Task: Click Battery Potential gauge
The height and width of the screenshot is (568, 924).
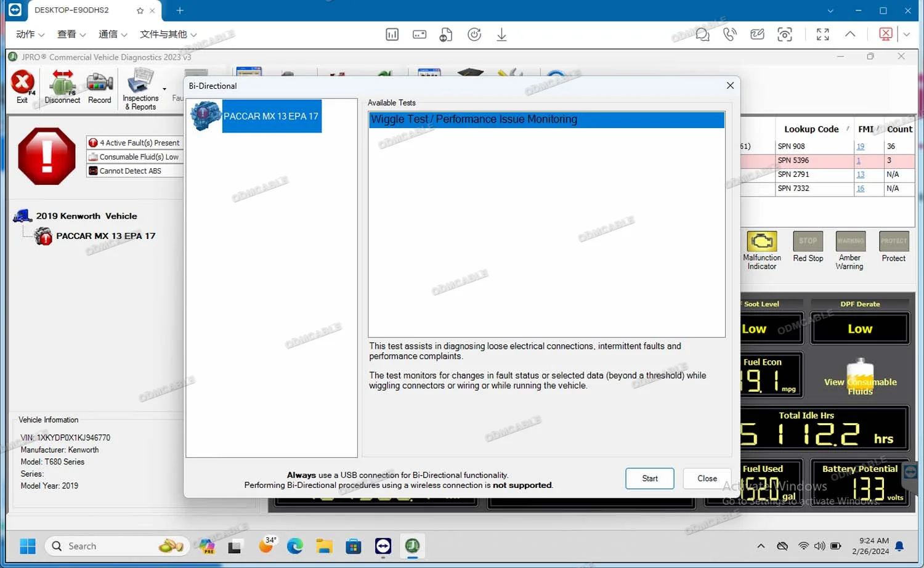Action: (860, 482)
